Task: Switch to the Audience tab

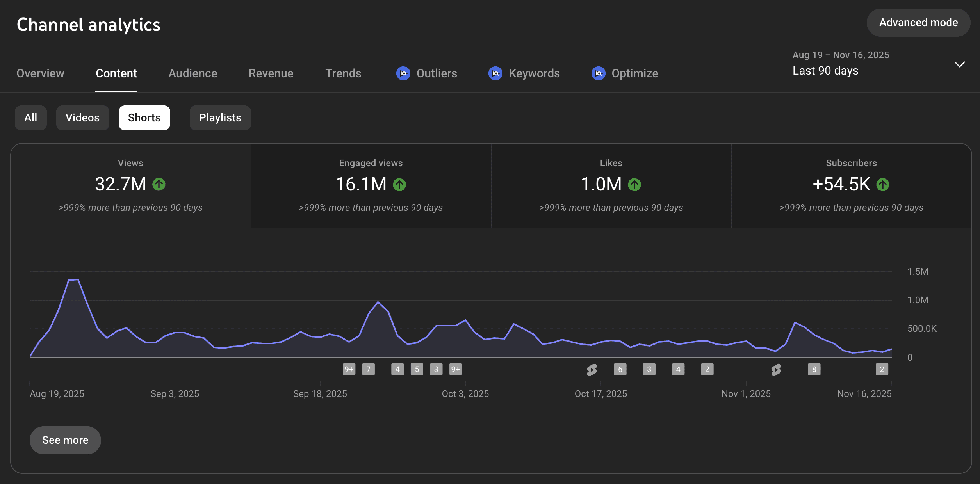Action: [192, 73]
